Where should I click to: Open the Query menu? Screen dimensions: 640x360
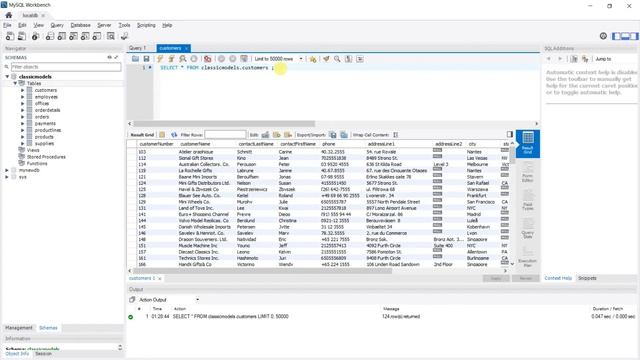coord(57,25)
